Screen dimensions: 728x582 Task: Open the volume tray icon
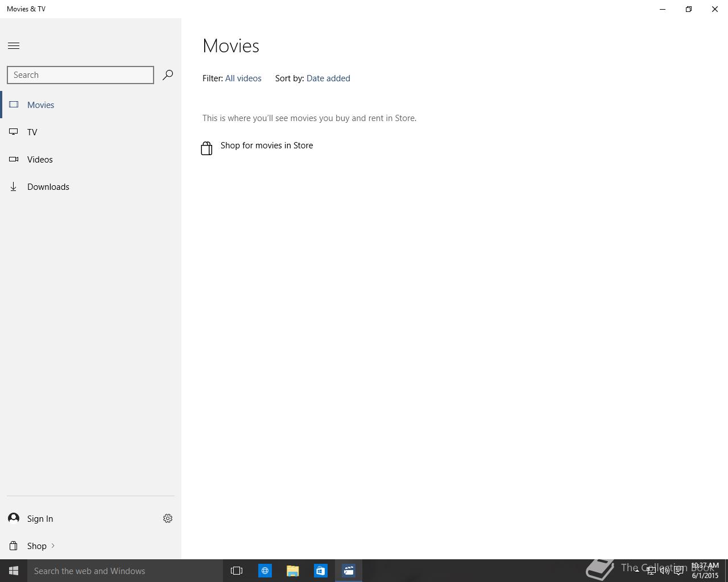(x=664, y=571)
